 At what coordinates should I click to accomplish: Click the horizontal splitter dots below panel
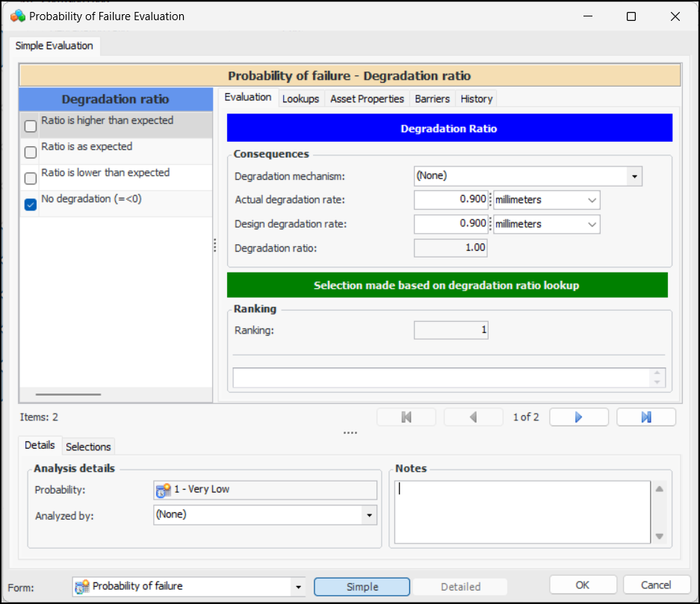tap(350, 432)
